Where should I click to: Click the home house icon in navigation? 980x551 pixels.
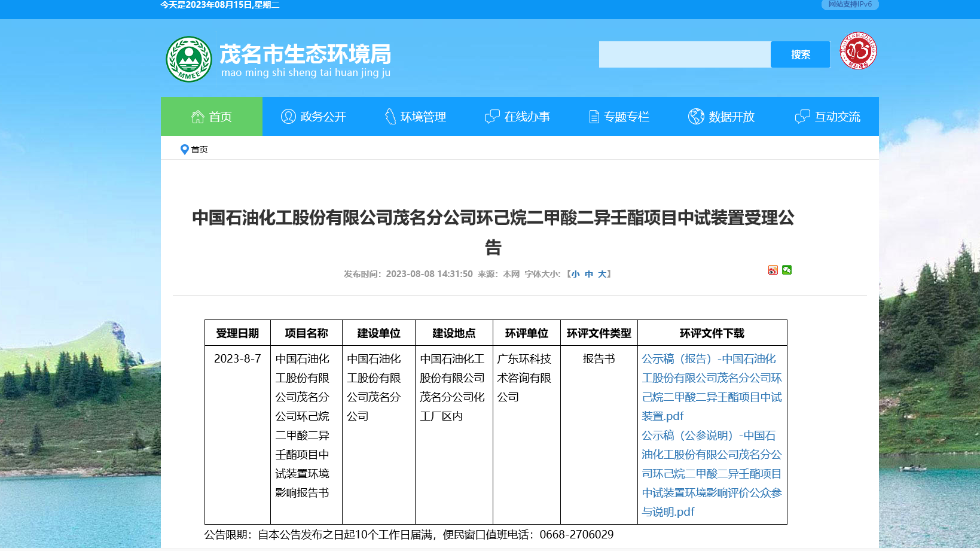198,117
